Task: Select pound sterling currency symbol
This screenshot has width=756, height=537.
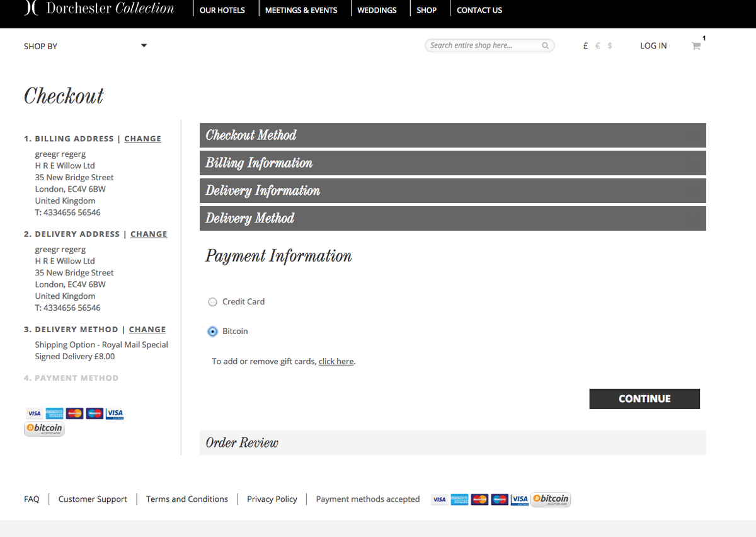Action: pos(586,46)
